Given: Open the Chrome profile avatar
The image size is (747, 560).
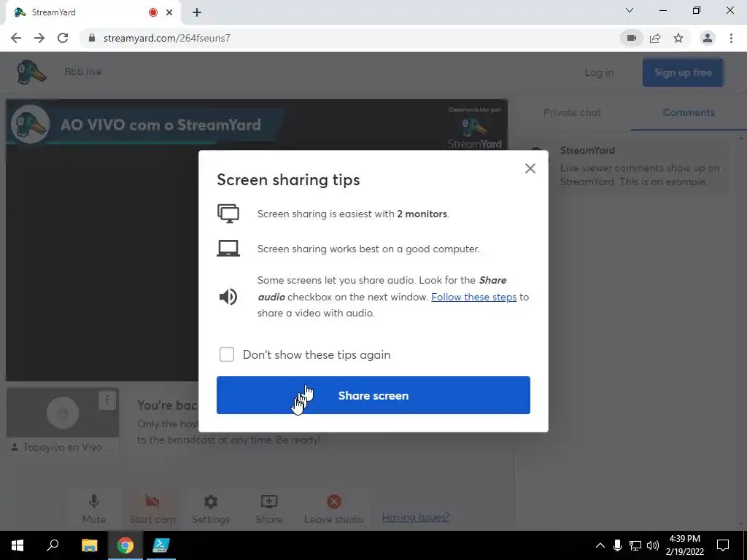Looking at the screenshot, I should click(x=708, y=38).
